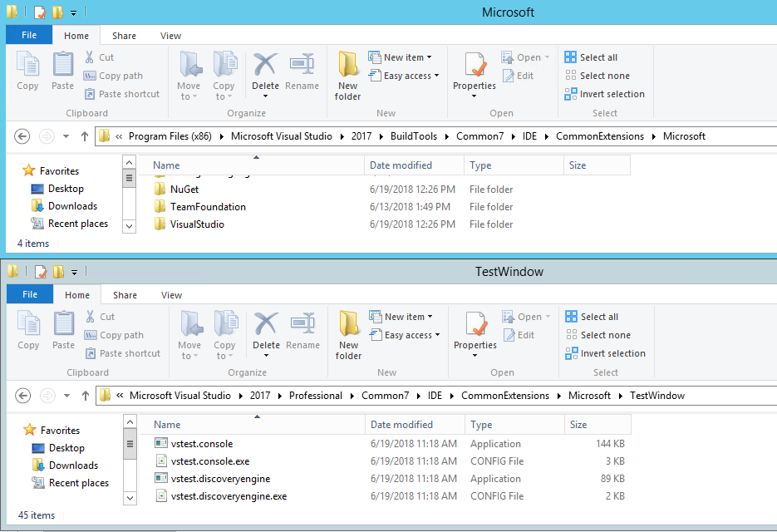This screenshot has height=532, width=777.
Task: Open Share tab in Microsoft window
Action: [124, 36]
